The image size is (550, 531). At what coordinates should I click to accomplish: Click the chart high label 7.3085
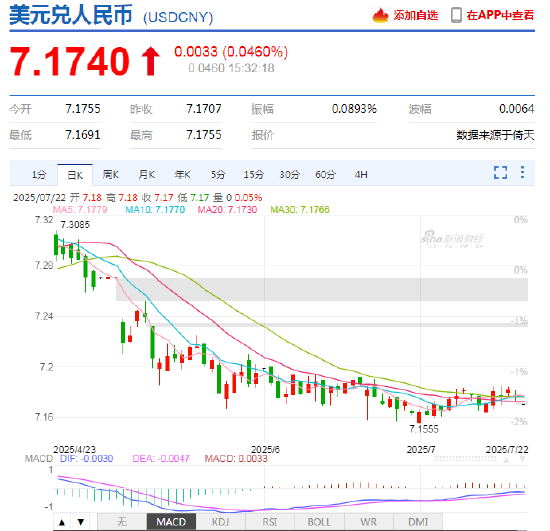coord(75,224)
